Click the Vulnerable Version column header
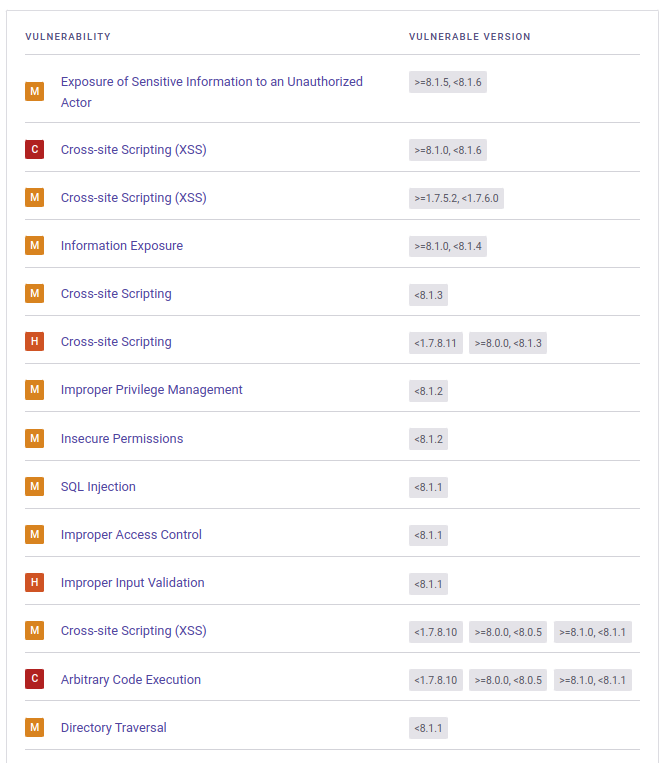This screenshot has width=666, height=763. tap(469, 36)
